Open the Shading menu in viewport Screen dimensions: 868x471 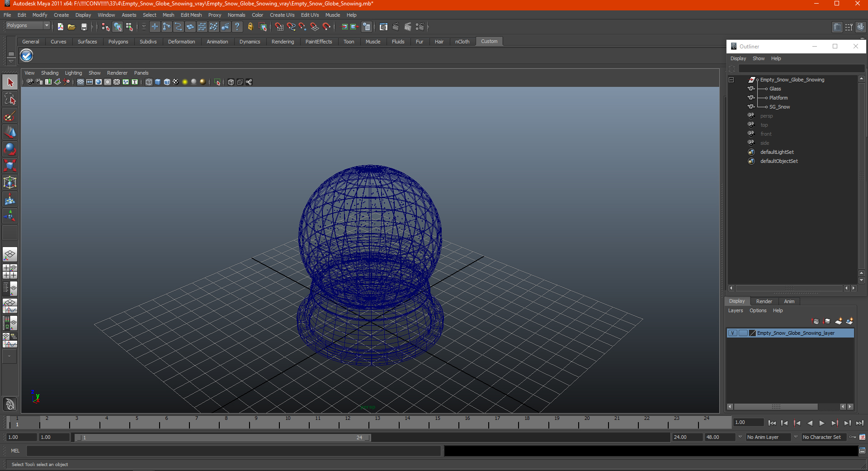[x=50, y=73]
